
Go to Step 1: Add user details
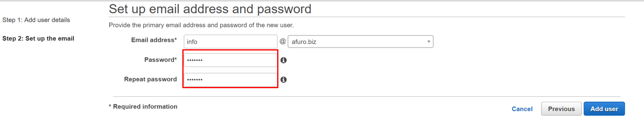click(36, 20)
